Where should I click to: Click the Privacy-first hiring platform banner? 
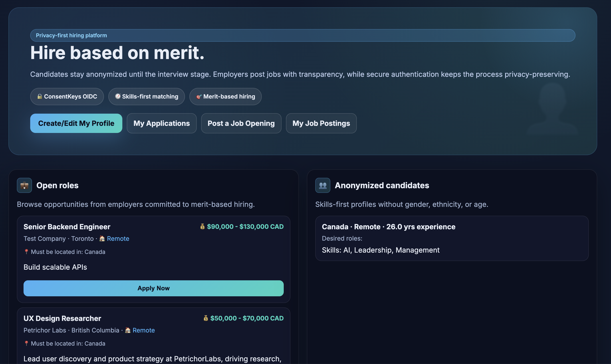pos(303,35)
